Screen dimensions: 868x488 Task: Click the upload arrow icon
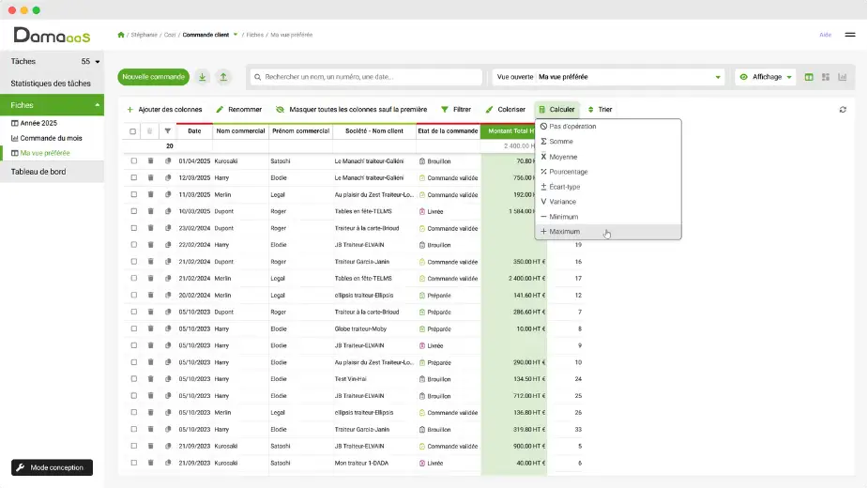(223, 77)
